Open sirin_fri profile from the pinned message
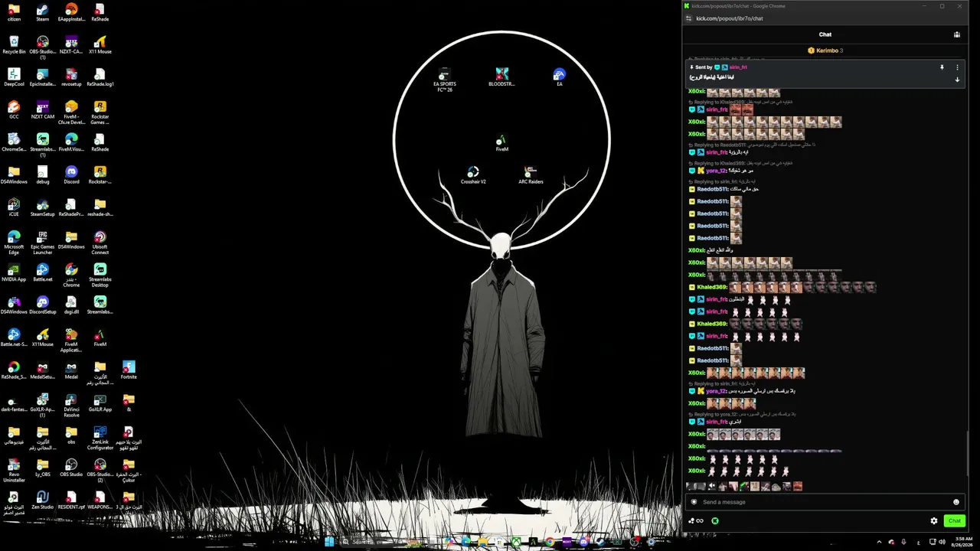The height and width of the screenshot is (551, 980). [738, 67]
